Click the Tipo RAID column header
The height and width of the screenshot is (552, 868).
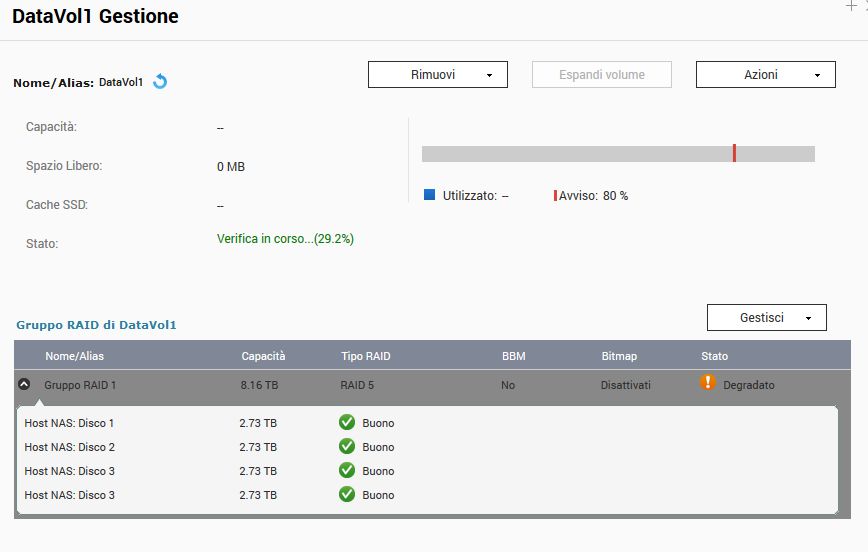(365, 356)
